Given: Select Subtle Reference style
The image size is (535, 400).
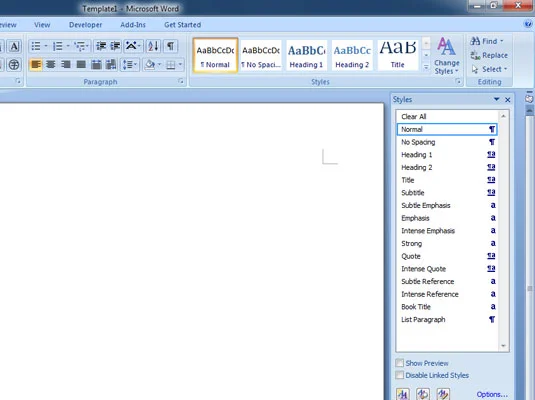Looking at the screenshot, I should point(447,281).
